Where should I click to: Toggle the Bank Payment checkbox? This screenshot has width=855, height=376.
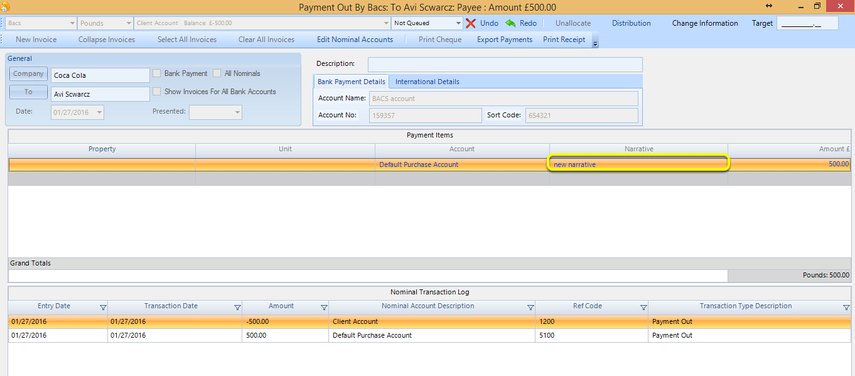click(157, 74)
